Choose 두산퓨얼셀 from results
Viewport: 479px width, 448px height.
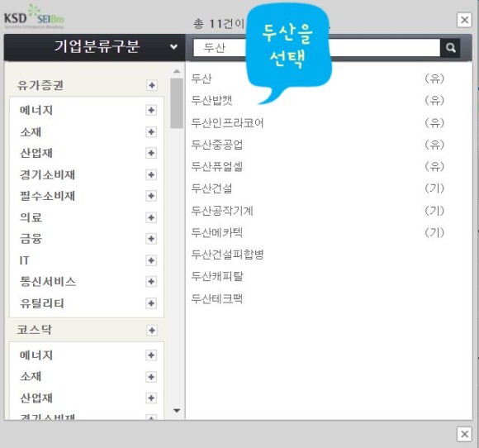point(217,167)
